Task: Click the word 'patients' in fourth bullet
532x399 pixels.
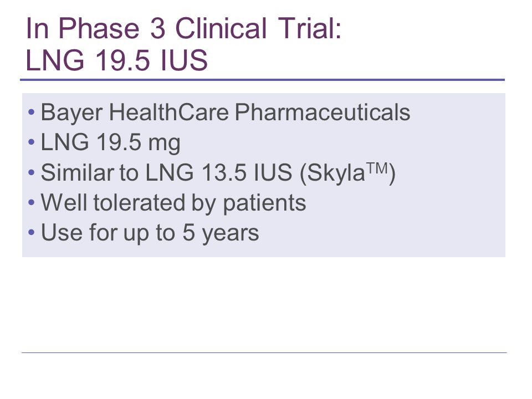Action: click(264, 203)
